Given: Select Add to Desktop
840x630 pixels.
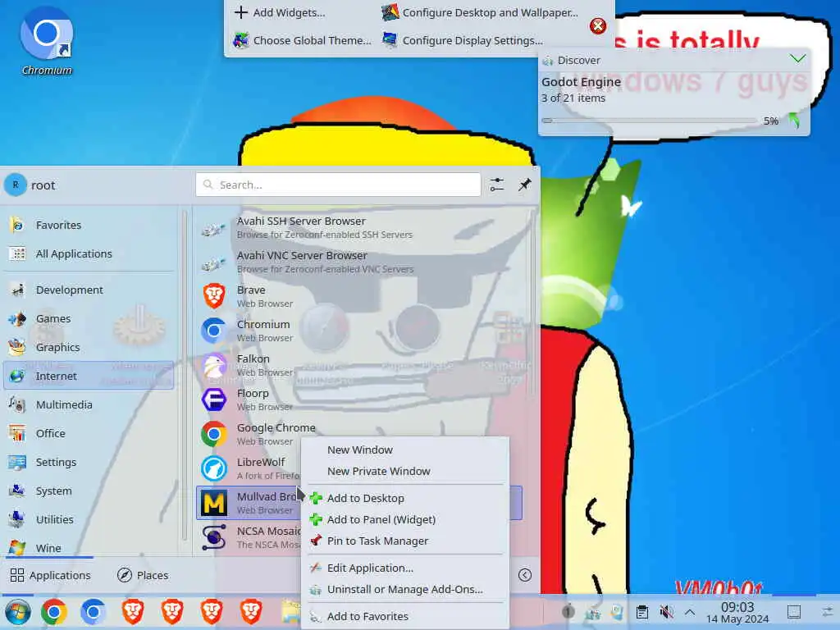Looking at the screenshot, I should 405,498.
